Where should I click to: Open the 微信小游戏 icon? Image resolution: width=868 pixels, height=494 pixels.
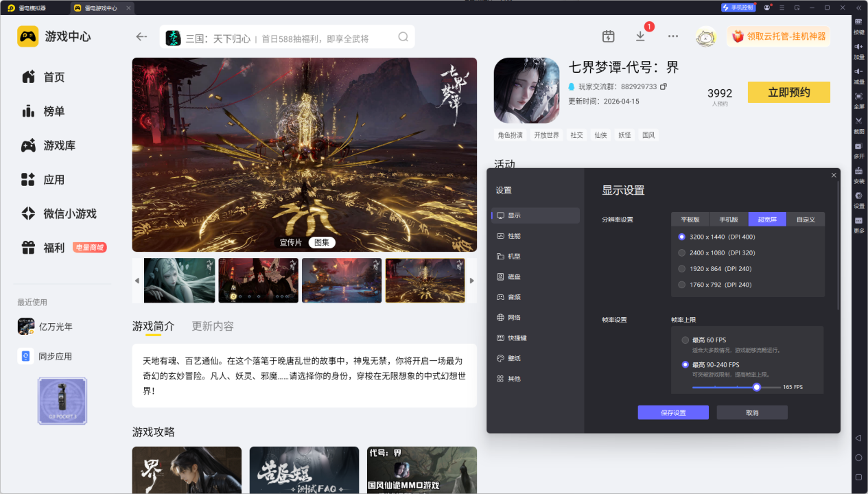click(x=28, y=213)
